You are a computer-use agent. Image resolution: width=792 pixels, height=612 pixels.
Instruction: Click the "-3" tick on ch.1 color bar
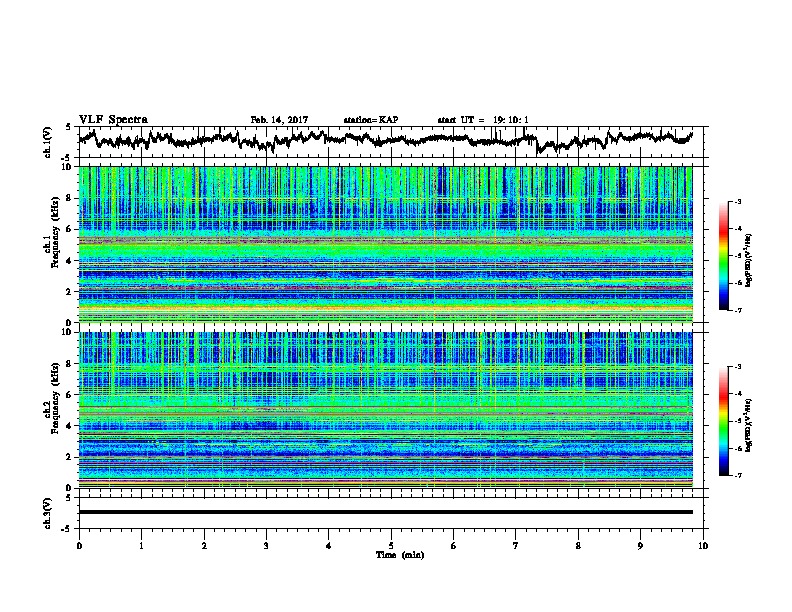pos(738,202)
